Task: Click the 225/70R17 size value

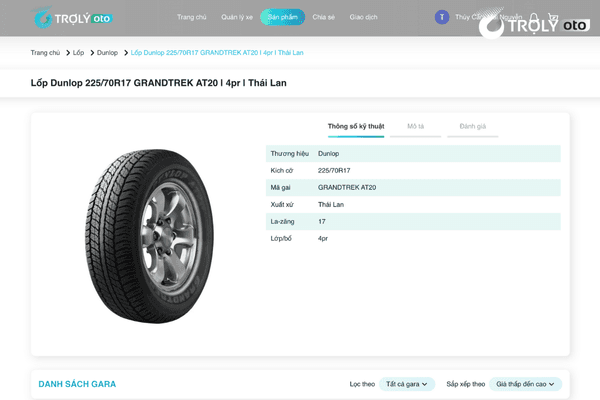Action: click(334, 170)
